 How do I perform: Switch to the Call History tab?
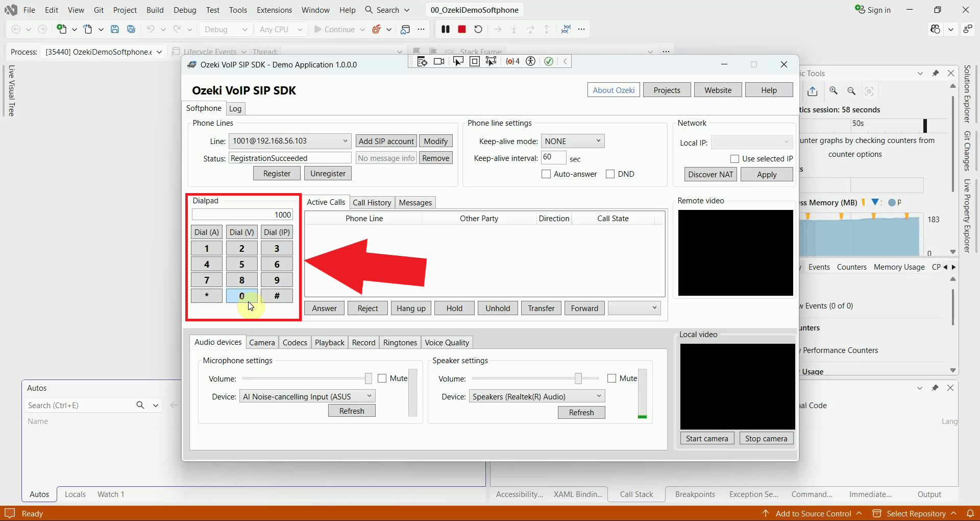(372, 203)
